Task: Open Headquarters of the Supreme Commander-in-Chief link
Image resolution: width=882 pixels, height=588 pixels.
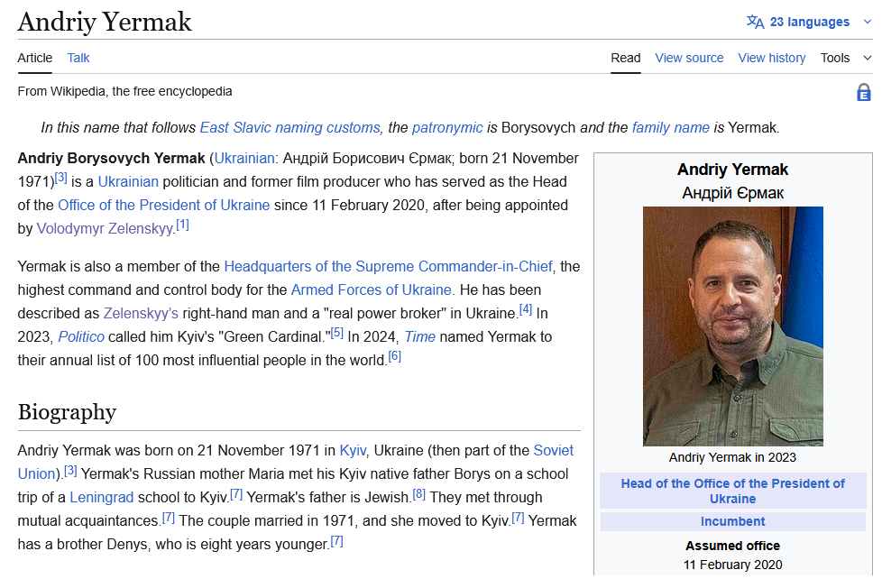Action: (388, 266)
